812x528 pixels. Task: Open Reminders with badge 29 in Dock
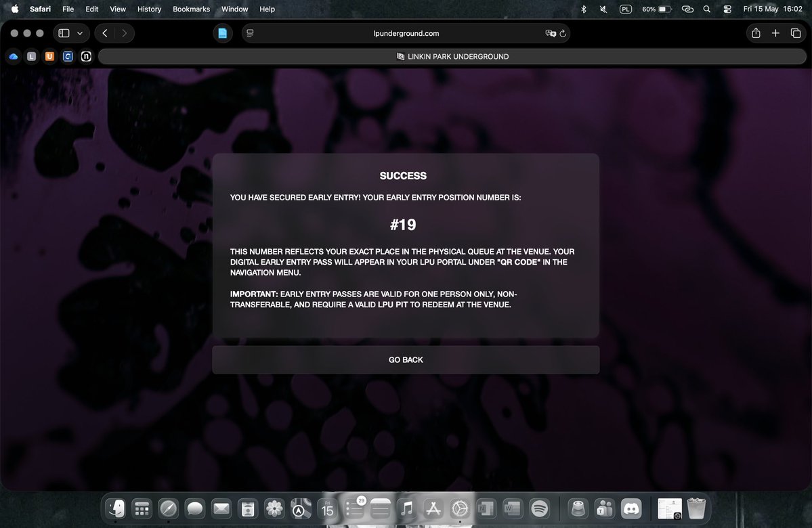(x=354, y=509)
